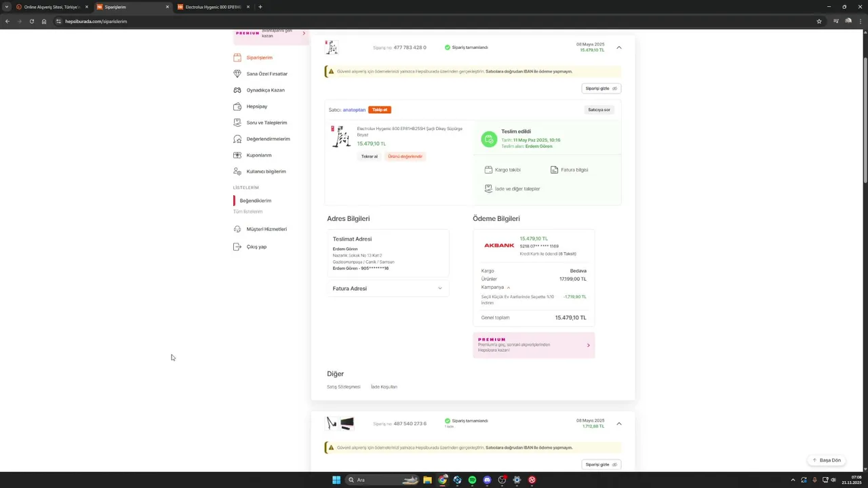Open the Chrome three-dot menu
The width and height of the screenshot is (868, 488).
pos(861,21)
